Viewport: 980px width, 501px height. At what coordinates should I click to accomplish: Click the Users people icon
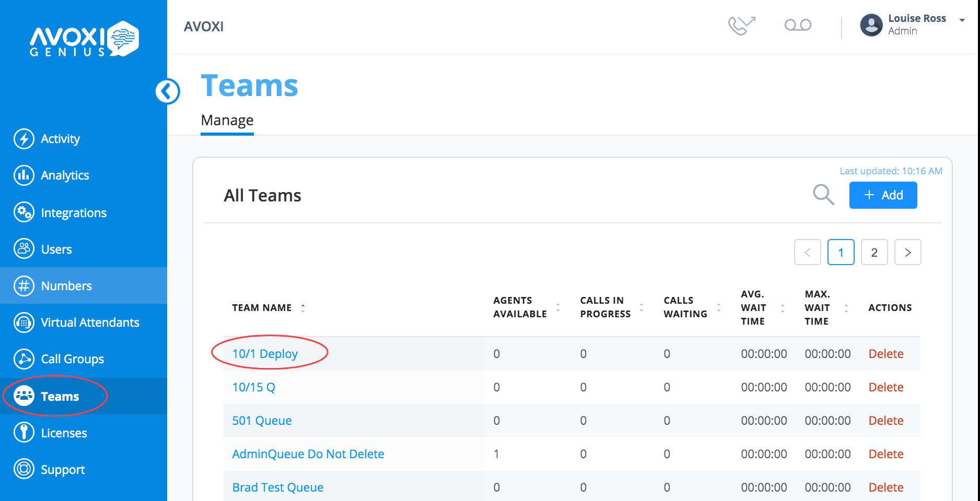coord(24,249)
